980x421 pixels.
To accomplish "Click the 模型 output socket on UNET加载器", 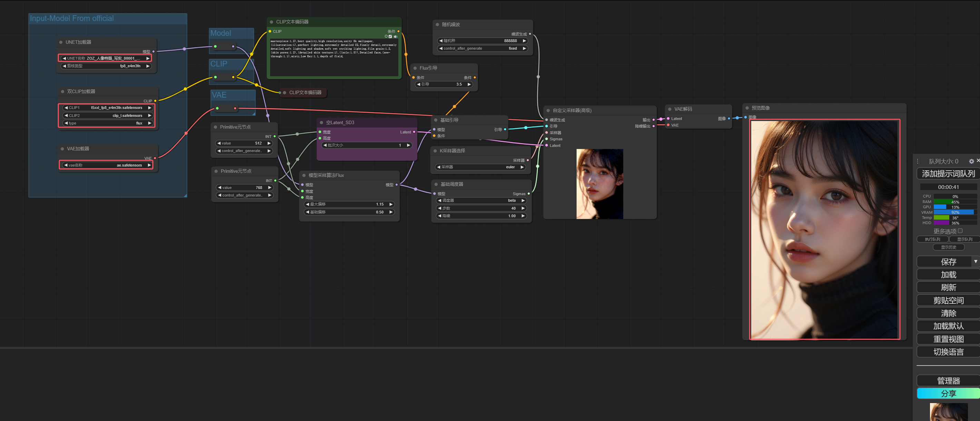I will pyautogui.click(x=153, y=51).
